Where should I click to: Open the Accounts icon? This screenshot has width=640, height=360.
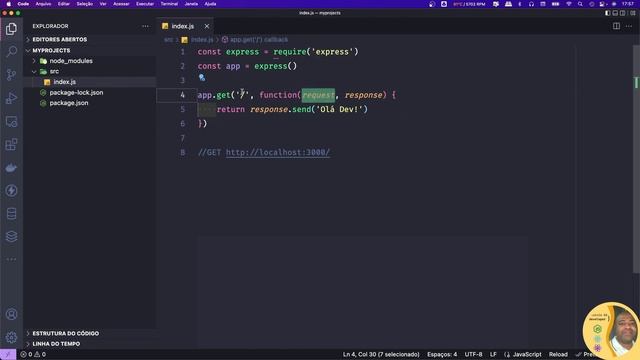click(11, 314)
